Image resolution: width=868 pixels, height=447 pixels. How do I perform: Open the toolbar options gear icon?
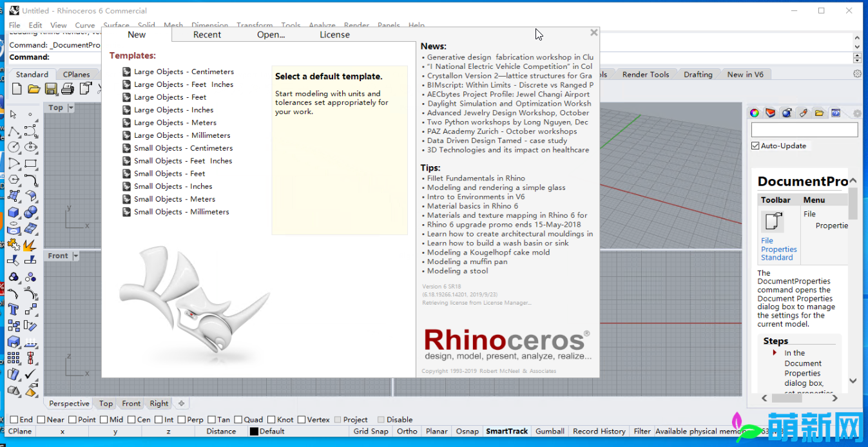click(857, 74)
